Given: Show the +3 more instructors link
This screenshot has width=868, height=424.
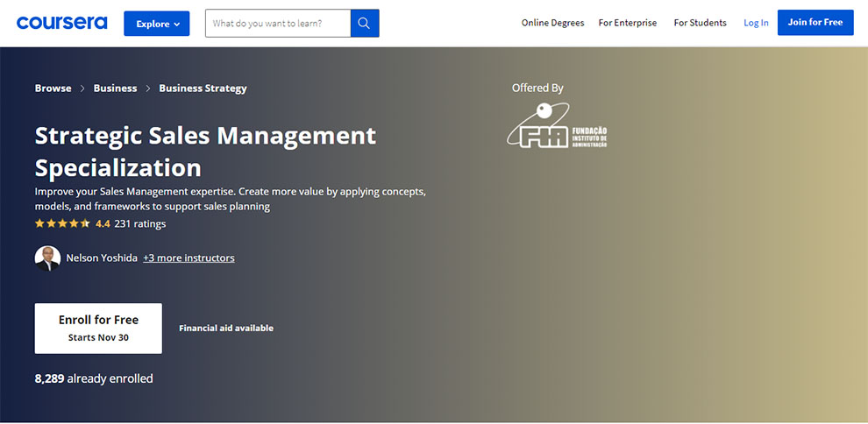Looking at the screenshot, I should [189, 258].
